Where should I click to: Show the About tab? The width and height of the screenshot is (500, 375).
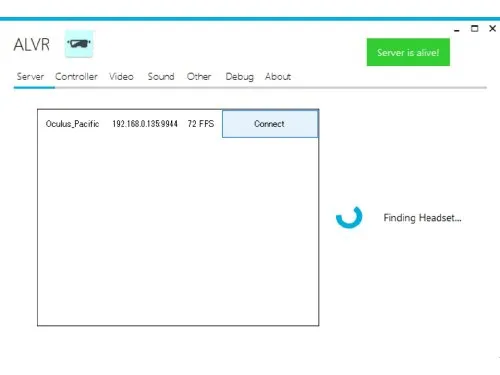tap(278, 77)
